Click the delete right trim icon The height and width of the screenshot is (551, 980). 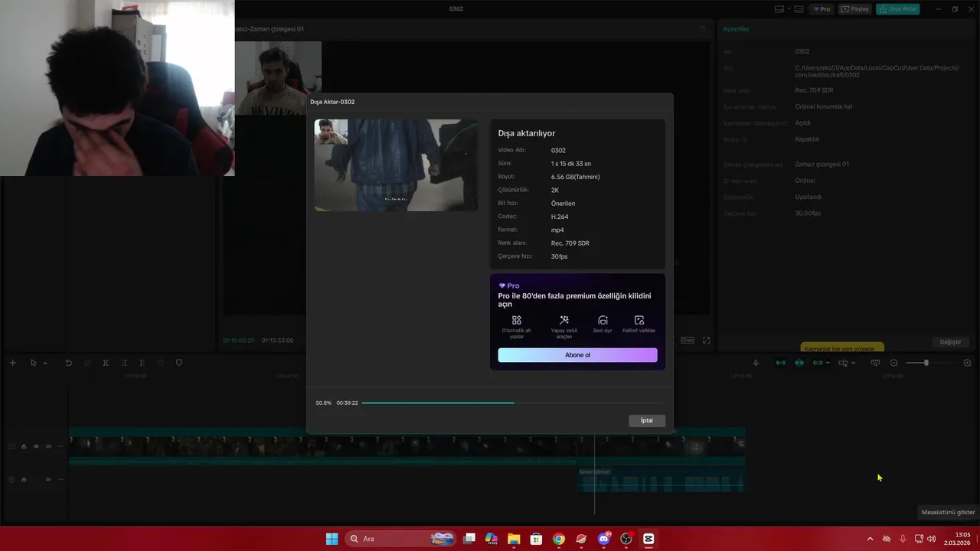click(x=142, y=363)
